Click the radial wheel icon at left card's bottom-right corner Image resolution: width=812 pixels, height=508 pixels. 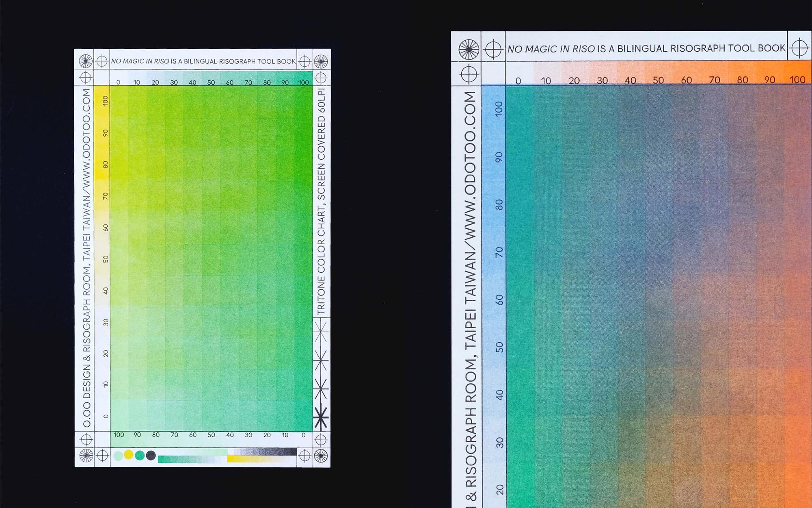[x=321, y=456]
